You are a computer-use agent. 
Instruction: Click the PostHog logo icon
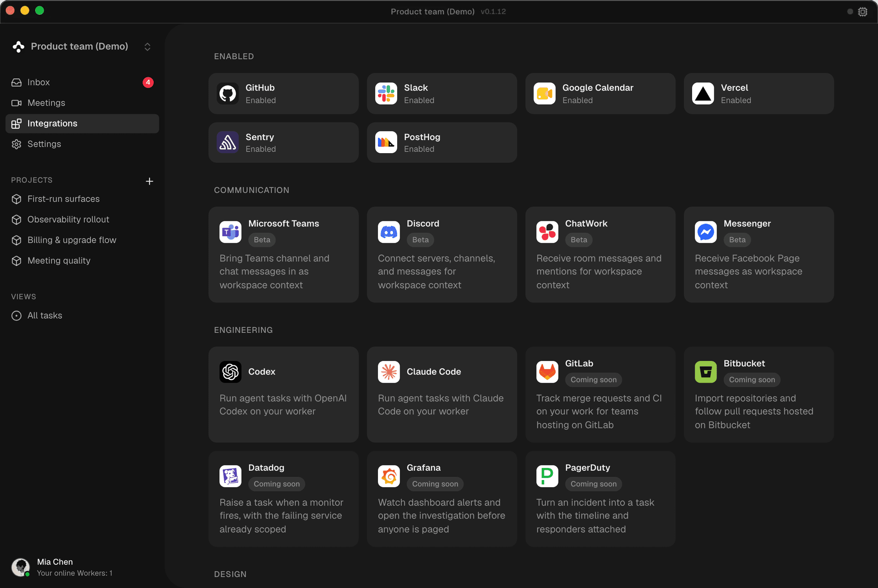tap(386, 143)
